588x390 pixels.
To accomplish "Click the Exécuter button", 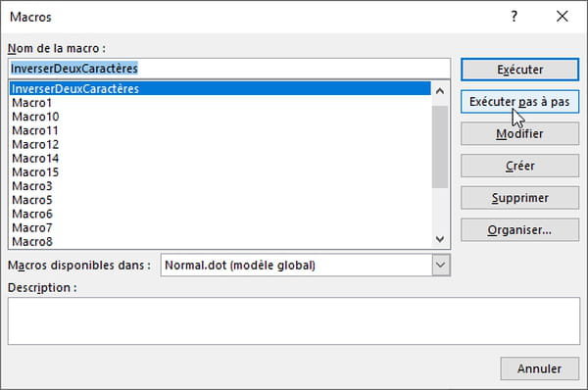I will tap(519, 70).
